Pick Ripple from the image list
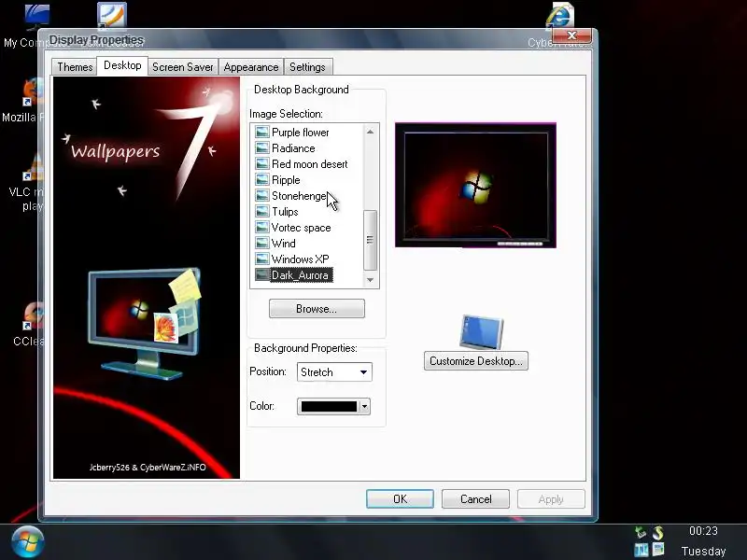 [x=286, y=180]
